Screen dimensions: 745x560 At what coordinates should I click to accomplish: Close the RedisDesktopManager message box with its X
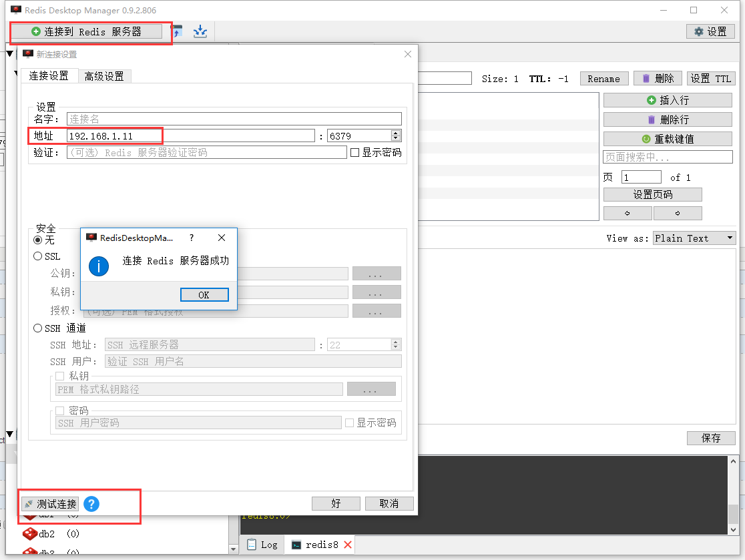[x=222, y=238]
